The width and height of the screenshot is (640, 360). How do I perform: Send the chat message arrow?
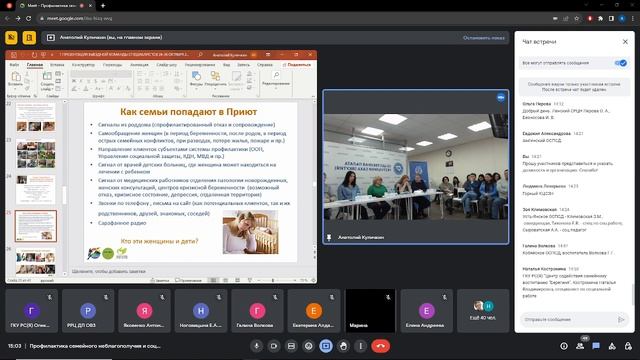click(621, 320)
